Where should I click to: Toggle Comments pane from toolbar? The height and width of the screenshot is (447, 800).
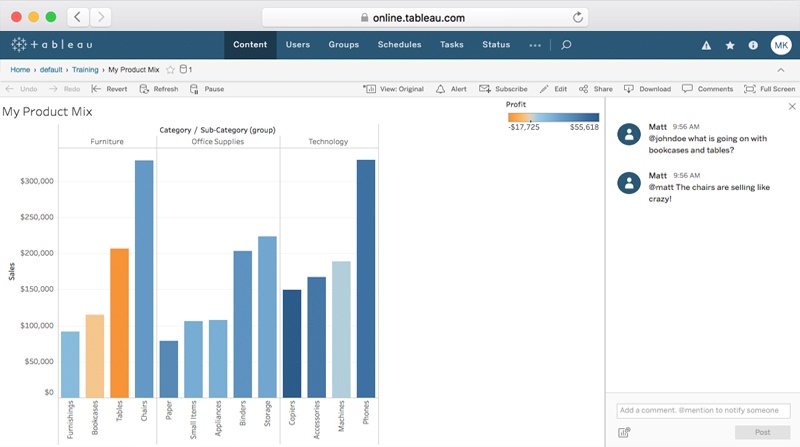click(x=707, y=89)
